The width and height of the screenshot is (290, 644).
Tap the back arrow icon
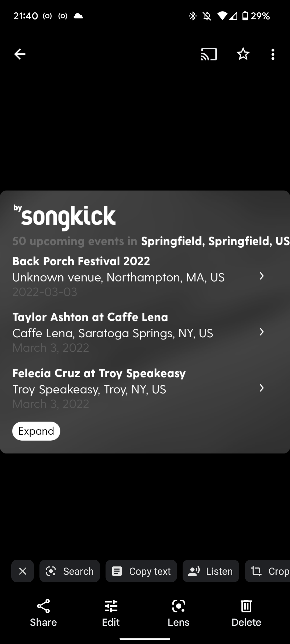pos(20,54)
